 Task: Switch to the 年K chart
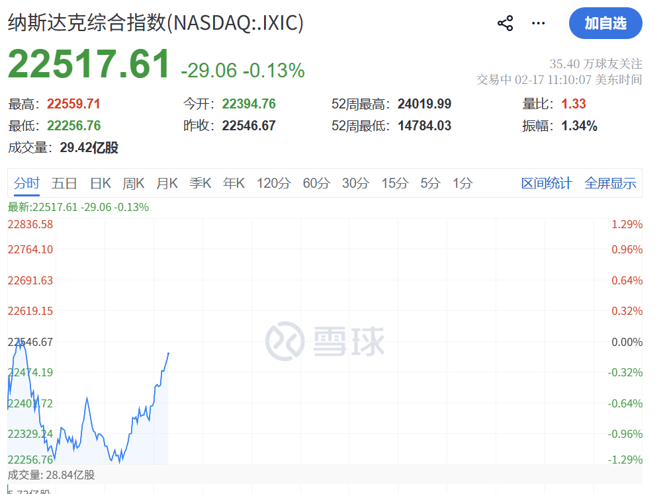coord(233,183)
